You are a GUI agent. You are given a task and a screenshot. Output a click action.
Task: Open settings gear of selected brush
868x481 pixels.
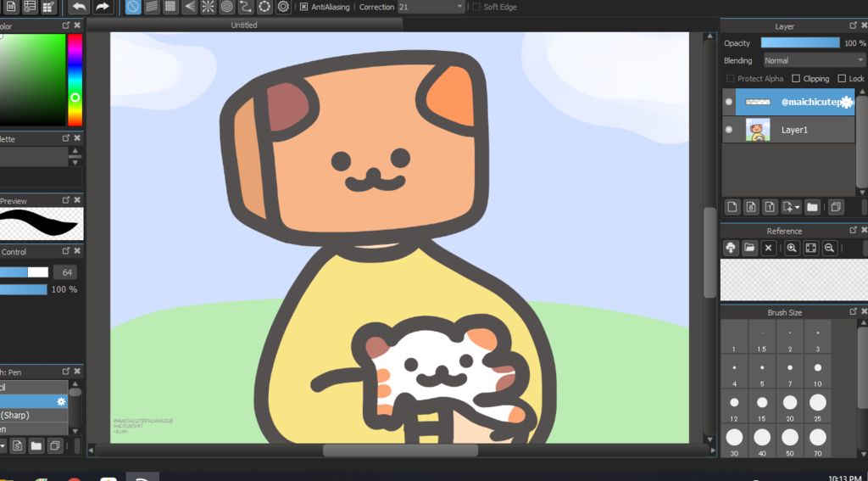click(61, 401)
